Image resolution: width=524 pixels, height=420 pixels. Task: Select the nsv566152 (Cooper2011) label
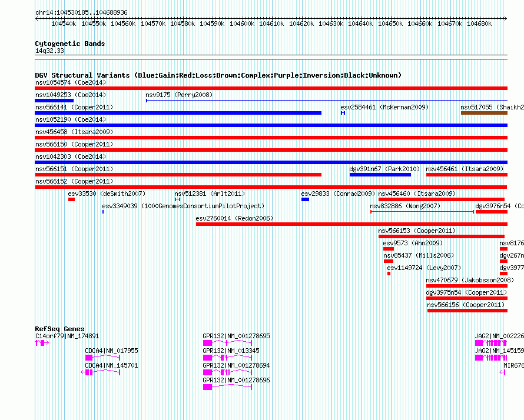click(x=74, y=181)
